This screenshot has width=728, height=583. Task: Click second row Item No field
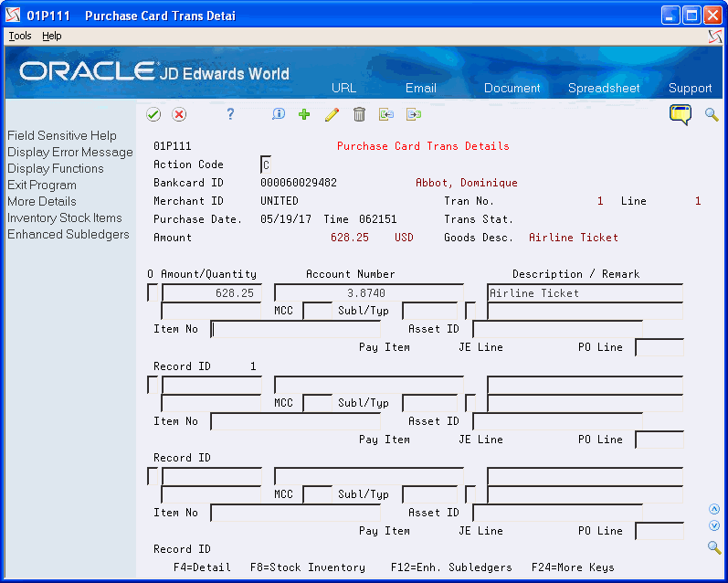(295, 421)
